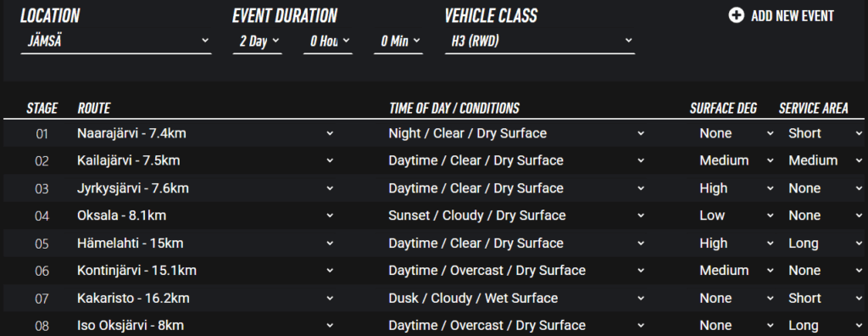Open stage 01 Night / Clear conditions dropdown
868x336 pixels.
(x=517, y=133)
